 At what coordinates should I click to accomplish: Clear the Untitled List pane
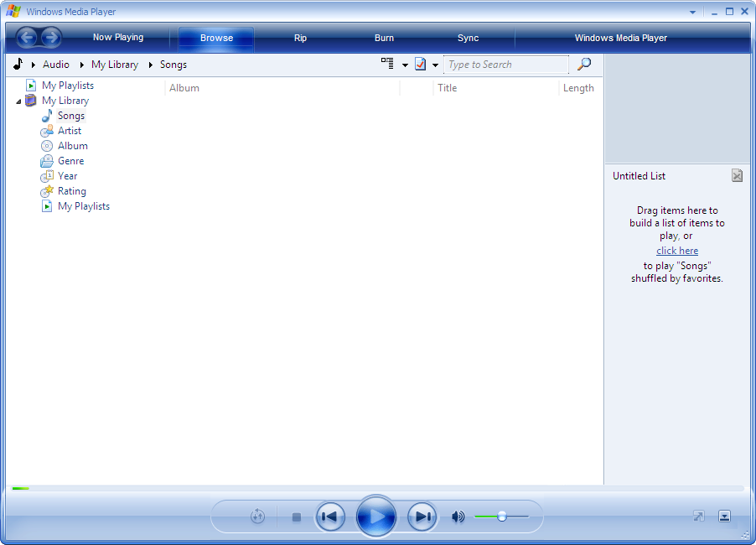pyautogui.click(x=737, y=175)
